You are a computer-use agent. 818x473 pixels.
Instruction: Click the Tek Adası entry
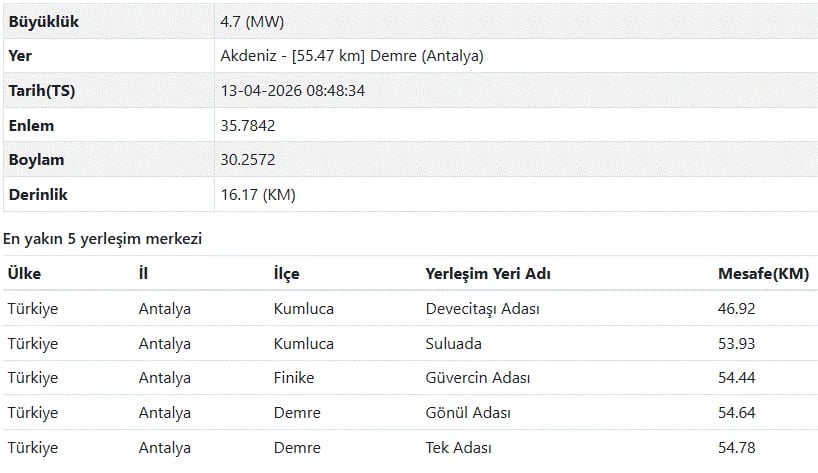point(458,448)
